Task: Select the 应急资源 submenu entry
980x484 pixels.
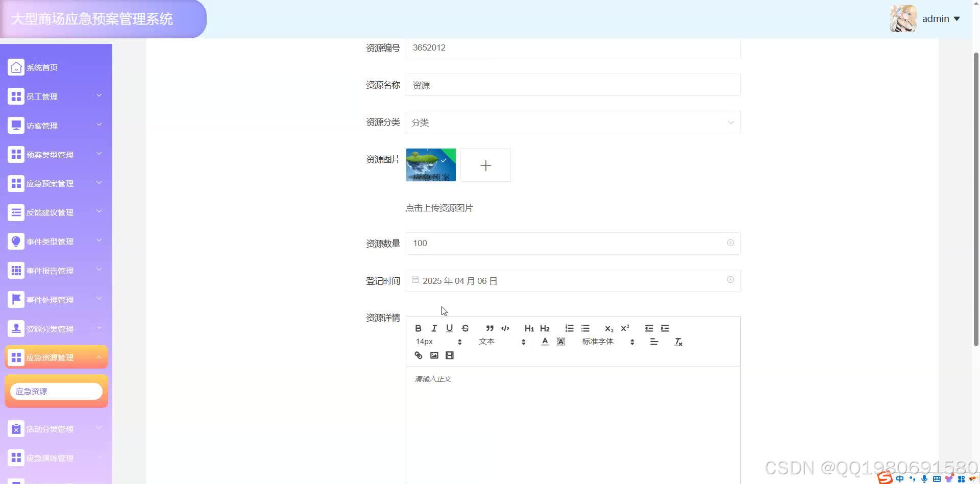Action: [x=56, y=391]
